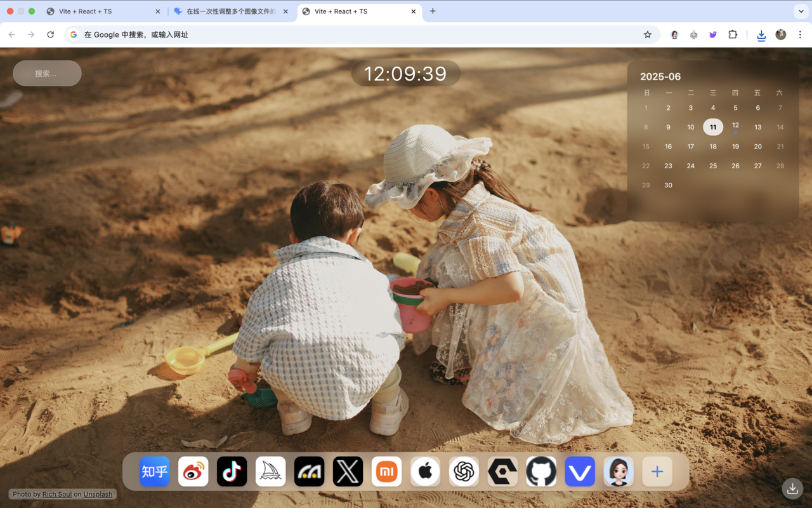The image size is (812, 508).
Task: Open the Xiaomi orange shortcut icon
Action: pos(387,472)
